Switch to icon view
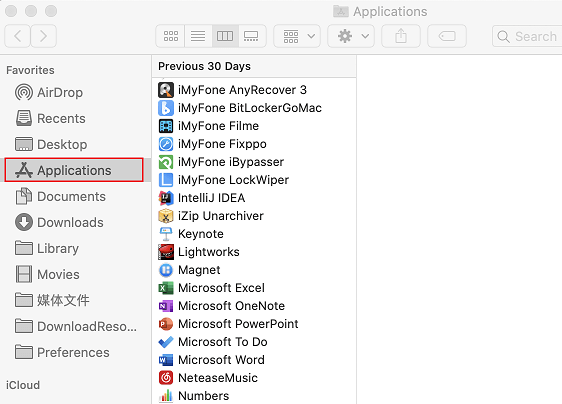The width and height of the screenshot is (562, 404). tap(171, 36)
